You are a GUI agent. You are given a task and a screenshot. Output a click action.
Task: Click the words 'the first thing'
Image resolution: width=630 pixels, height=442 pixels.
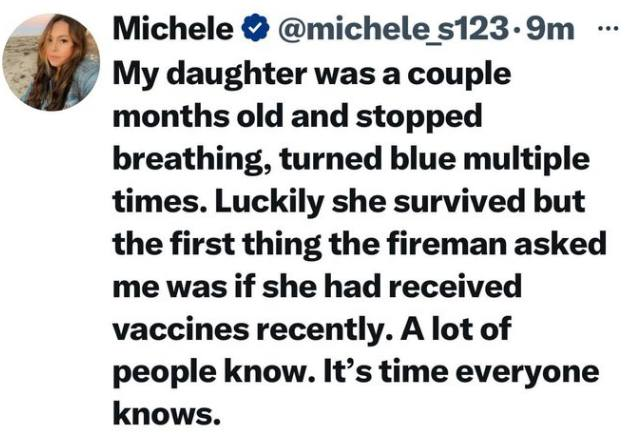click(x=217, y=246)
